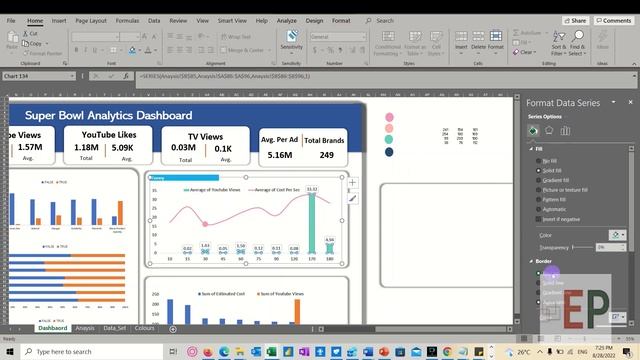Open Microsoft Edge from the taskbar

(x=224, y=351)
